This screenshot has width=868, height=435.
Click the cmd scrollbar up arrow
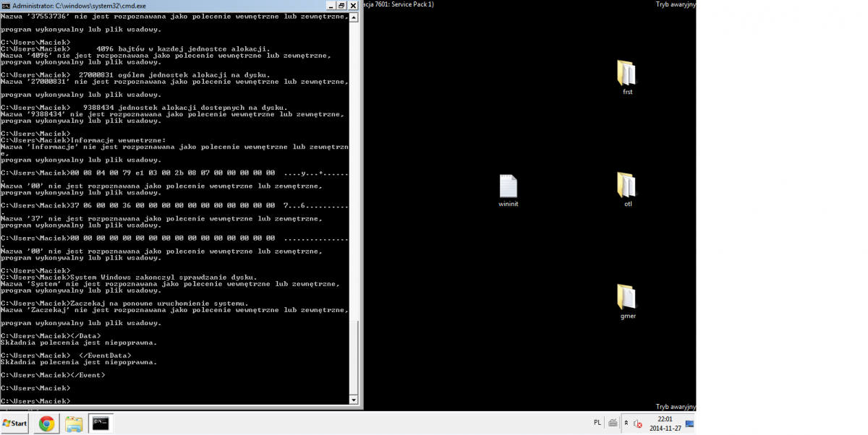[x=354, y=16]
